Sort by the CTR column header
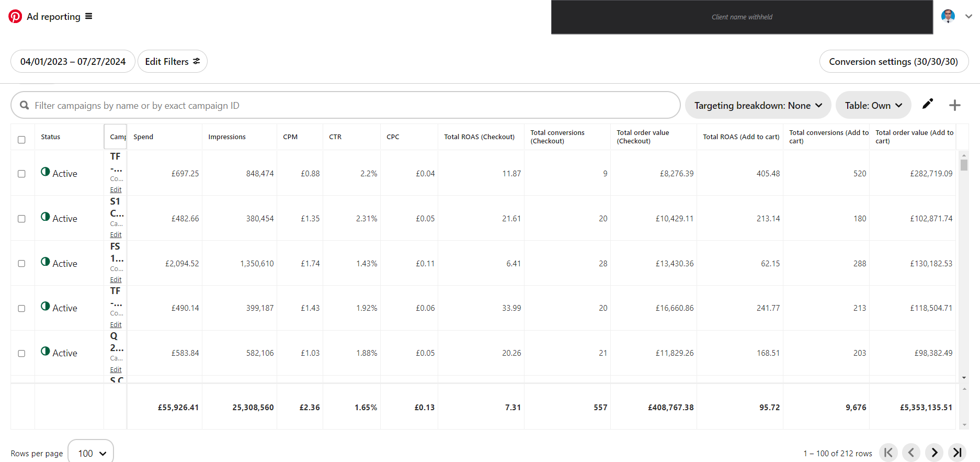This screenshot has width=980, height=462. click(x=335, y=137)
